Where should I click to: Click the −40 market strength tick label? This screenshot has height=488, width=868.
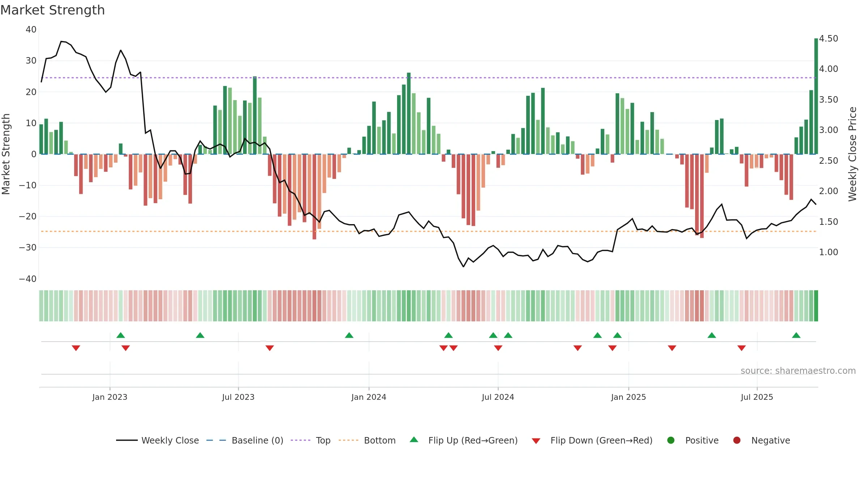(28, 279)
